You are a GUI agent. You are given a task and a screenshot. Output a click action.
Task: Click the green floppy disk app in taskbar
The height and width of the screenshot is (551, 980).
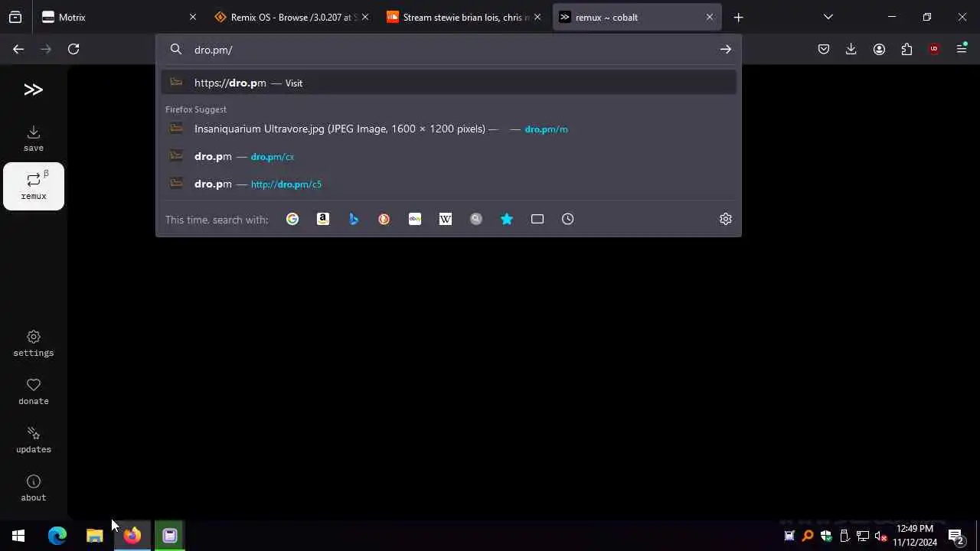pos(170,536)
